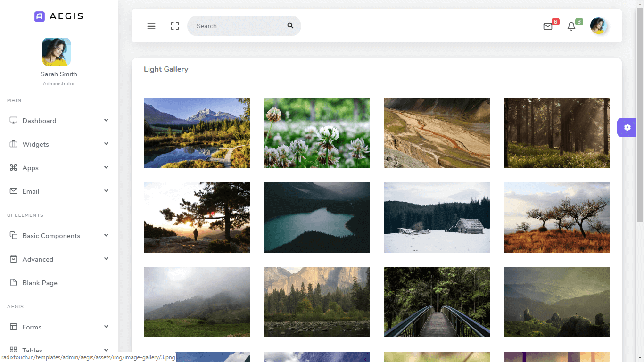The image size is (644, 362).
Task: Open the bell notifications icon
Action: coord(571,26)
